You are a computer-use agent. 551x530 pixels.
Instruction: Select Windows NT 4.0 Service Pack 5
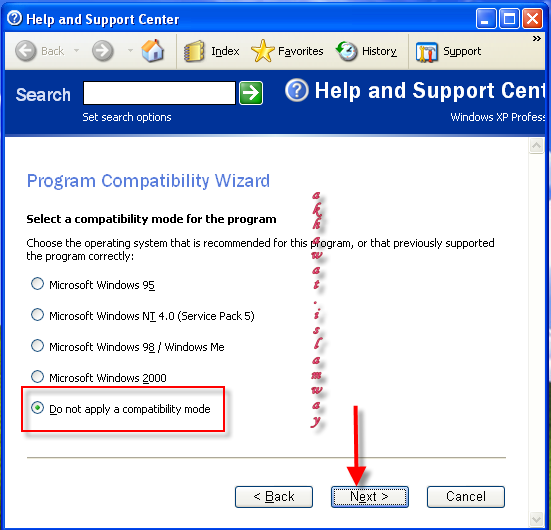click(x=37, y=315)
